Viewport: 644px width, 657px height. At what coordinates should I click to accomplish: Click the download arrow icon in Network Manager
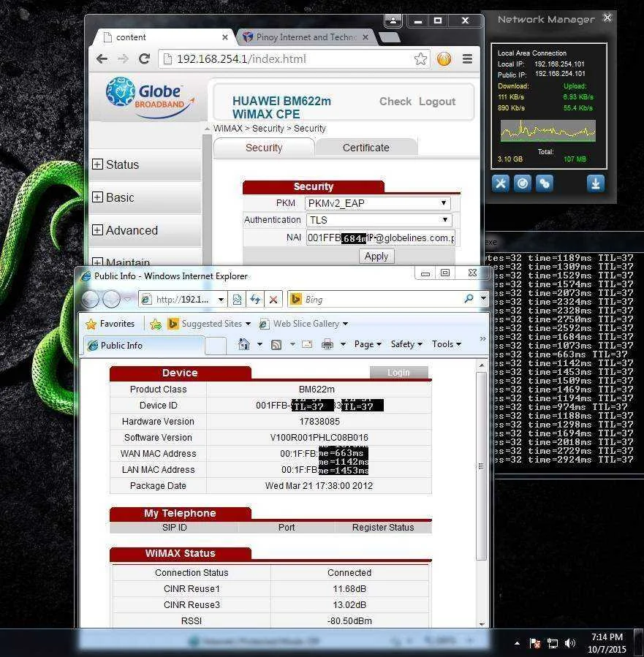tap(596, 183)
